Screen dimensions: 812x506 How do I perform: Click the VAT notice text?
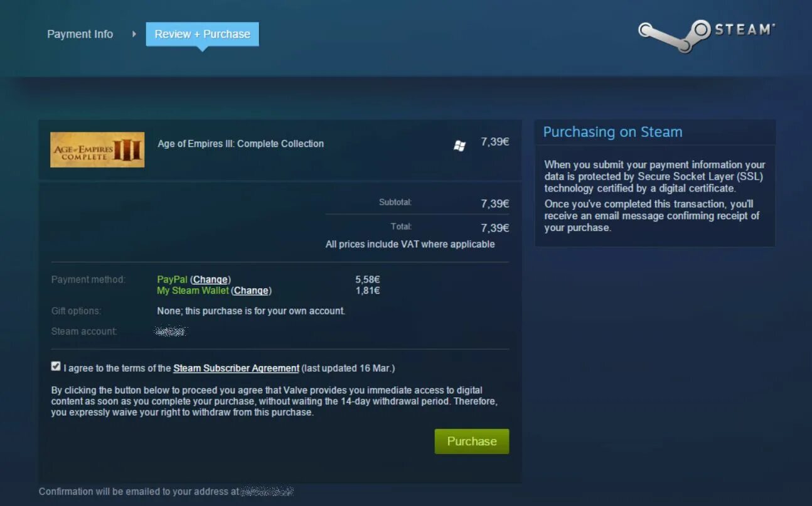pos(410,244)
